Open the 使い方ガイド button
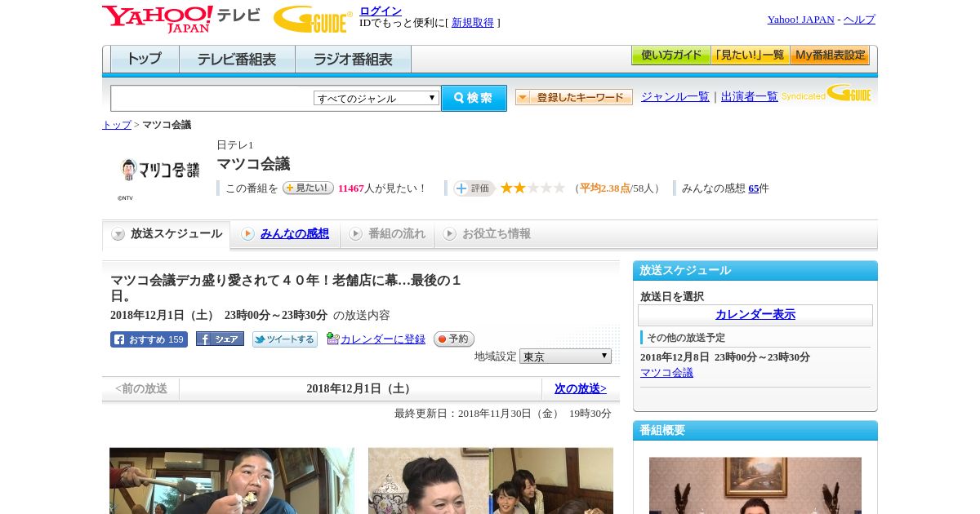Image resolution: width=980 pixels, height=514 pixels. 670,55
